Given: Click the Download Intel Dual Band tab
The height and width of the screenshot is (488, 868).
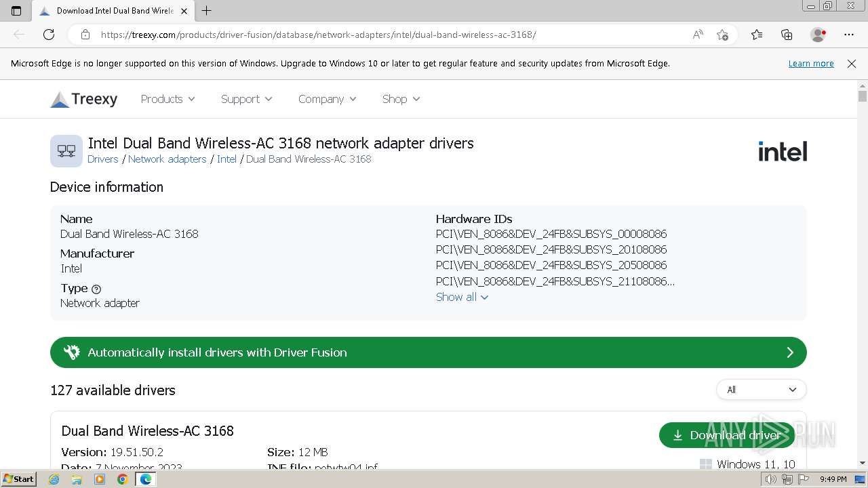Looking at the screenshot, I should click(112, 11).
